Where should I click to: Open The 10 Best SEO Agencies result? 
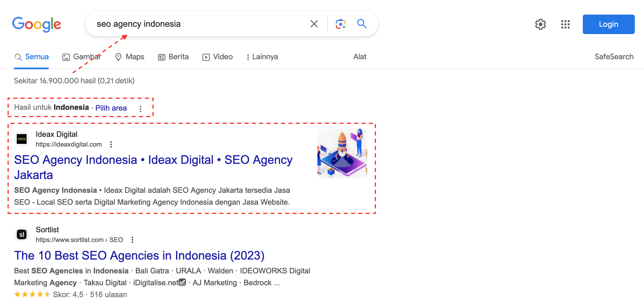point(139,256)
